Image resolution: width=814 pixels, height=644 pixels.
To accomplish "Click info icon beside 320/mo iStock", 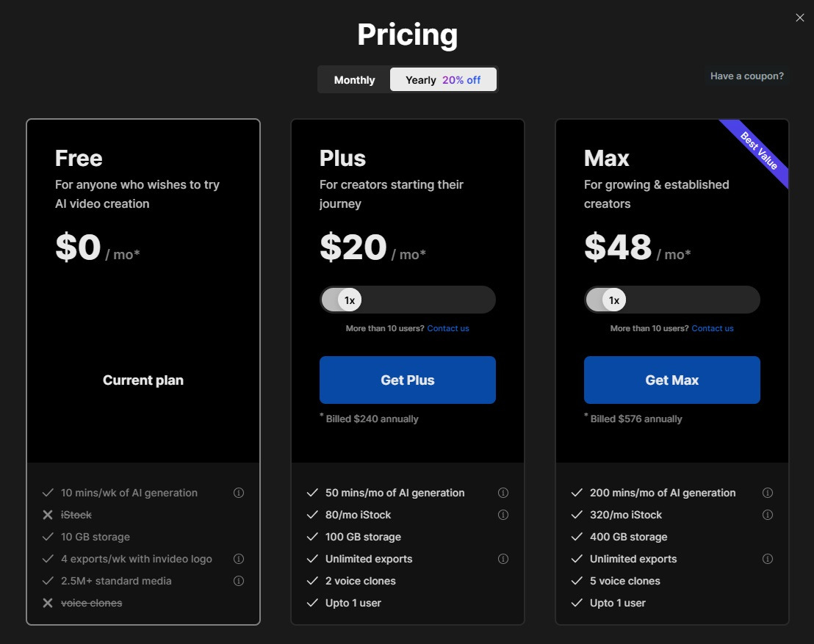I will point(768,515).
